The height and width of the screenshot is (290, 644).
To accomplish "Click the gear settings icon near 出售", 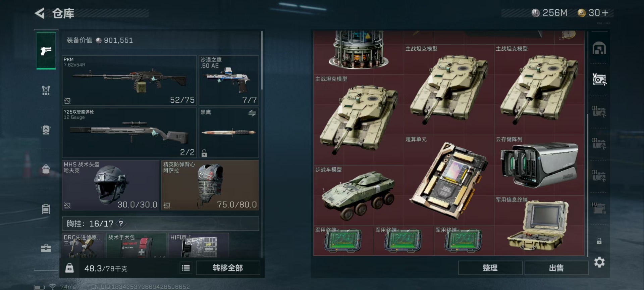I will tap(599, 262).
